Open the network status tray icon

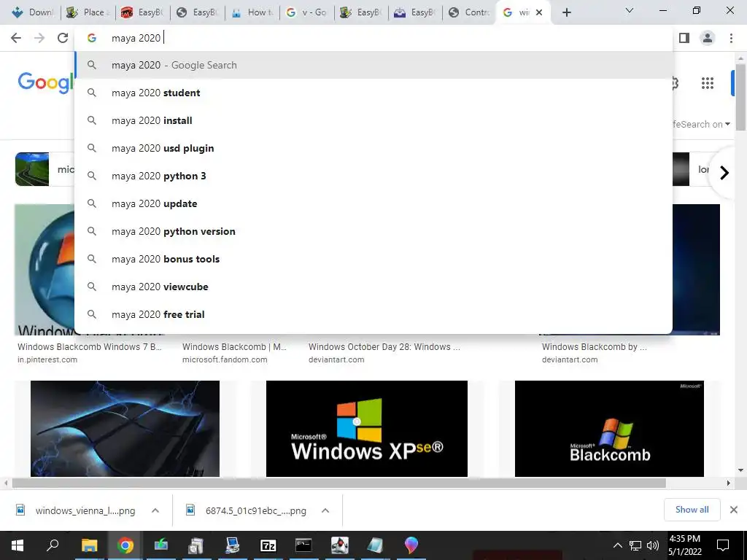(x=635, y=545)
